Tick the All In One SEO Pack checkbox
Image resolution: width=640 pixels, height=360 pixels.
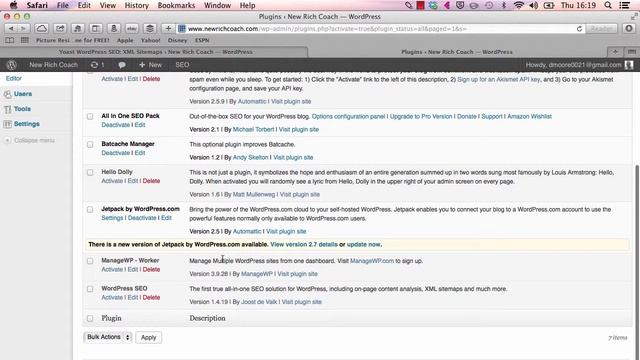(90, 116)
